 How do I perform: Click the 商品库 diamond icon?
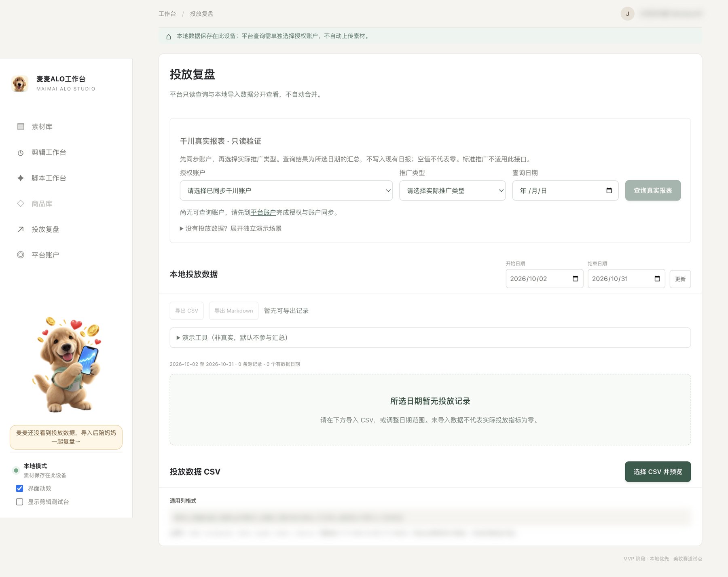coord(21,203)
